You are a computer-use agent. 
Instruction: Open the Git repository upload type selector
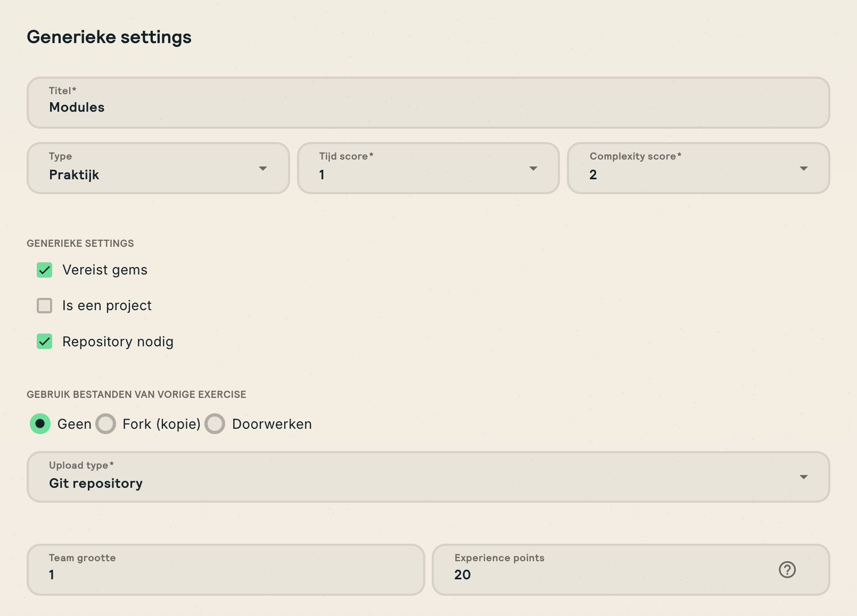point(415,477)
